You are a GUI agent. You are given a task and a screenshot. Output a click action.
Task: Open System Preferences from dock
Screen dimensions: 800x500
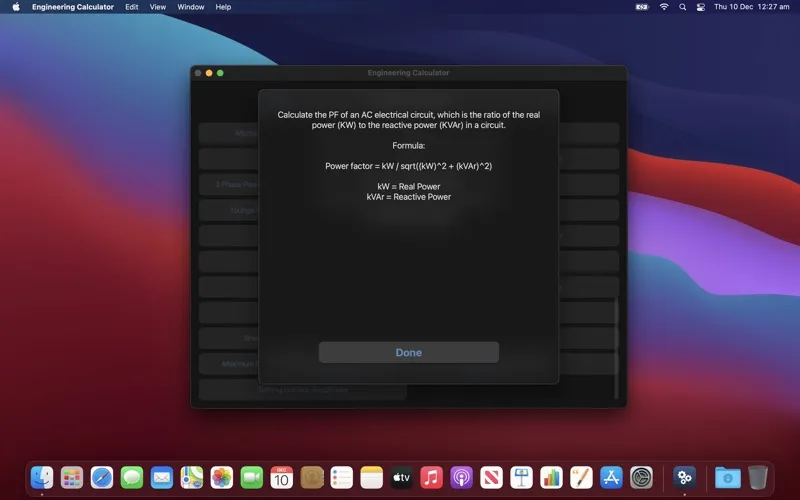coord(642,477)
